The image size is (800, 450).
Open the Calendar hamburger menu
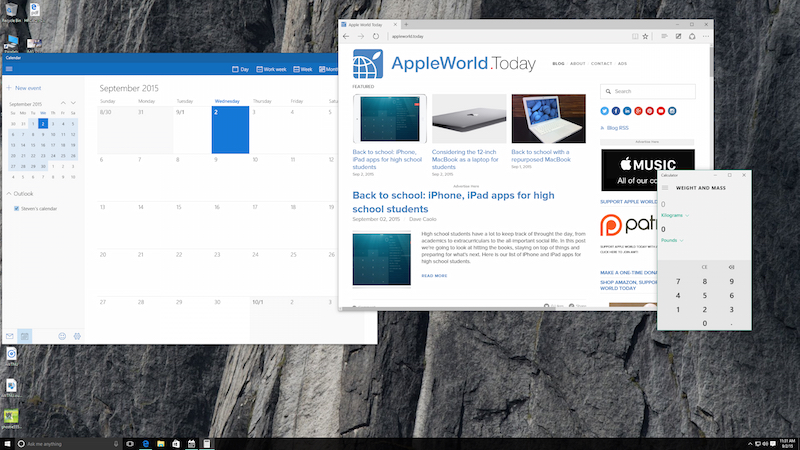coord(9,69)
